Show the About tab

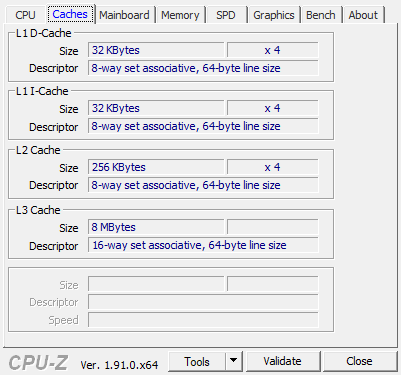tap(363, 15)
